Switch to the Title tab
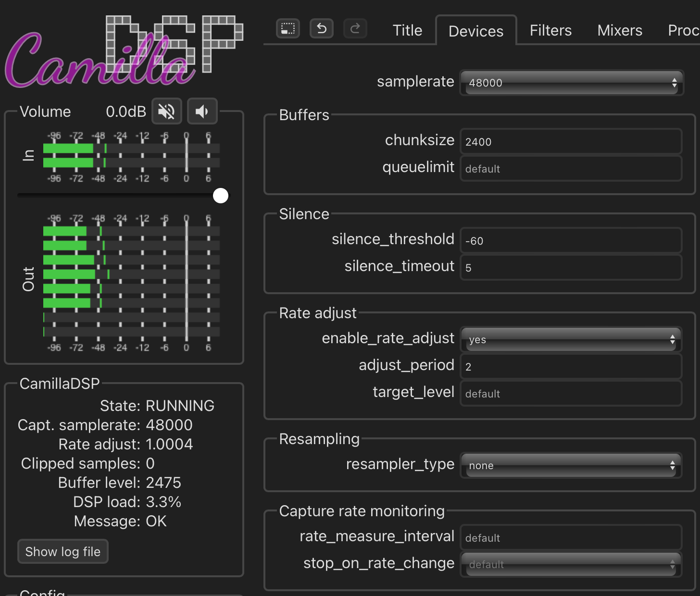This screenshot has width=700, height=596. click(x=407, y=30)
